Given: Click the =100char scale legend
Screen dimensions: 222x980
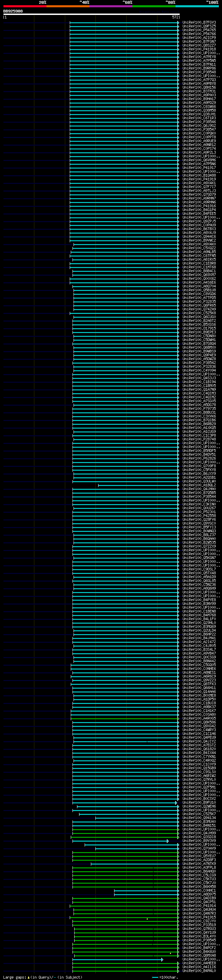Looking at the screenshot, I should point(165,977).
